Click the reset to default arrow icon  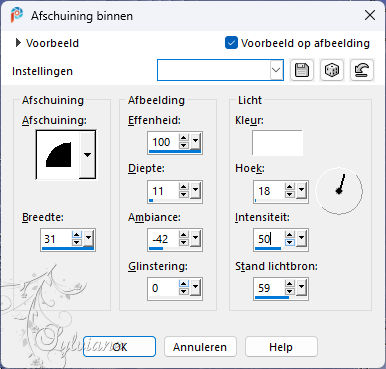tap(362, 70)
